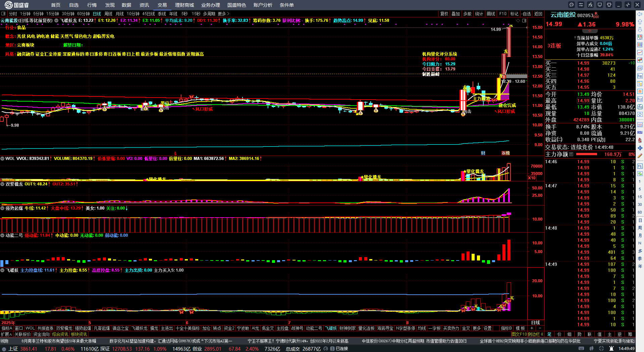Image resolution: width=644 pixels, height=352 pixels.
Task: Click the zoom-in plus button under 日线
Action: (532, 328)
